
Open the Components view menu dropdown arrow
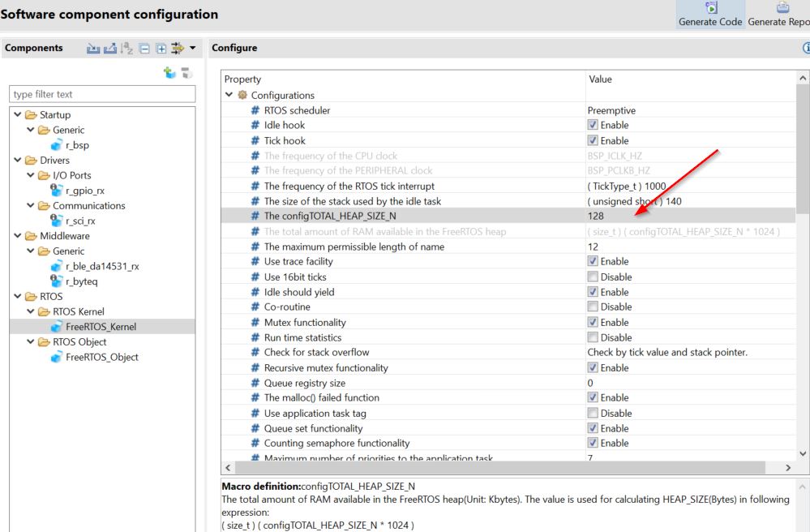pos(193,48)
